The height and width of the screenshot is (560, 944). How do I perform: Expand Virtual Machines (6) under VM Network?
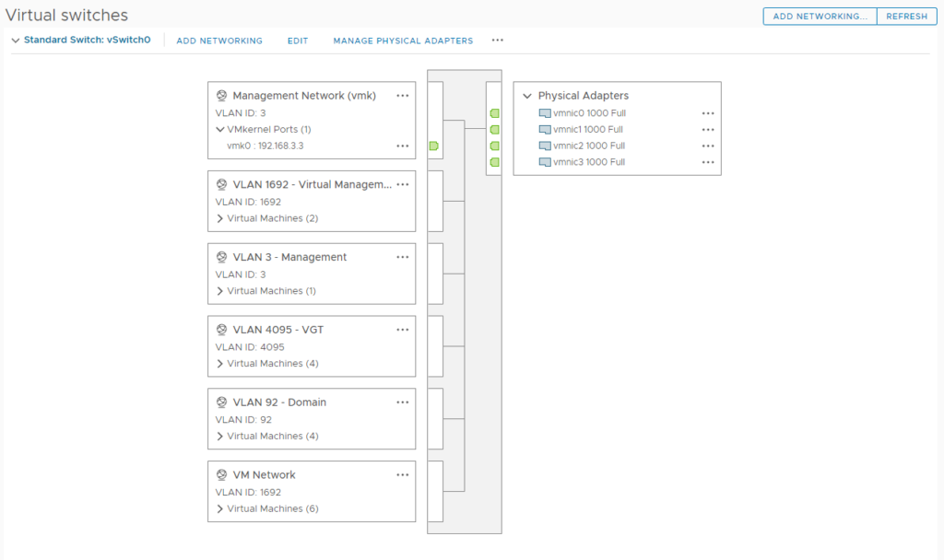coord(220,509)
